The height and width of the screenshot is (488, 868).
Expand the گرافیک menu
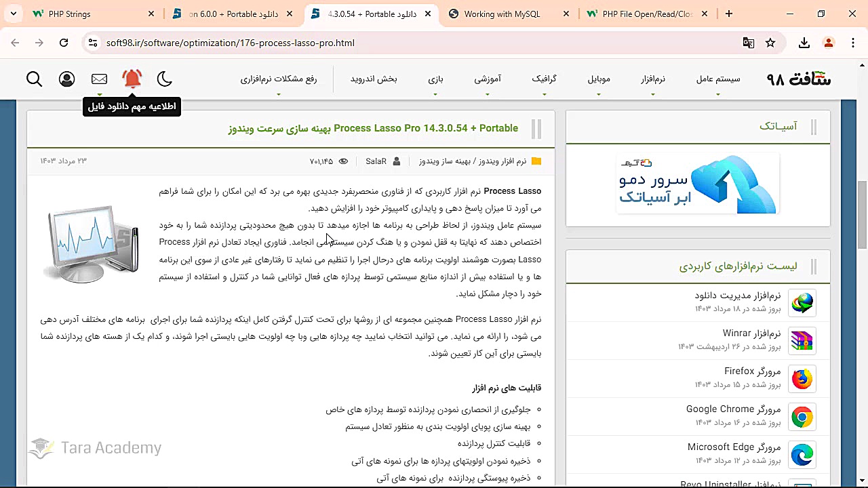pyautogui.click(x=545, y=79)
